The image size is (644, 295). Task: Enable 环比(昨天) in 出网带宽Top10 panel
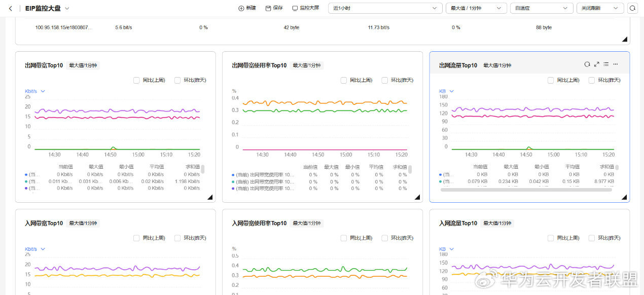point(177,80)
